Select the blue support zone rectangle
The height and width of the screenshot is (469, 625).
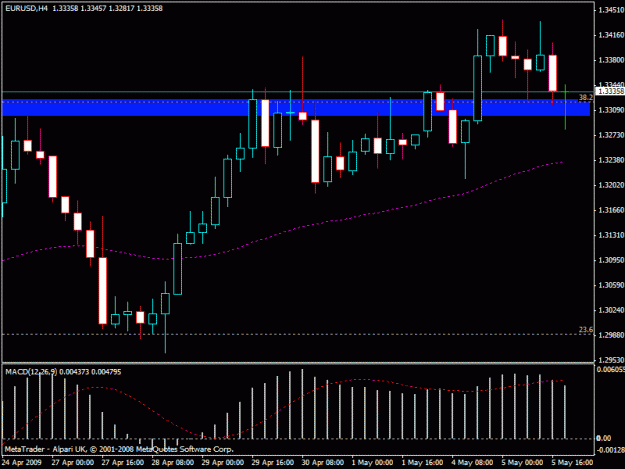point(296,108)
